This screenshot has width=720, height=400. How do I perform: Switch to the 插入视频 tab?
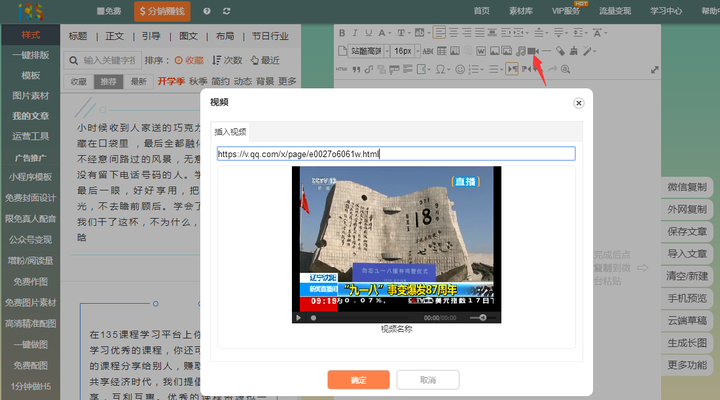point(230,132)
